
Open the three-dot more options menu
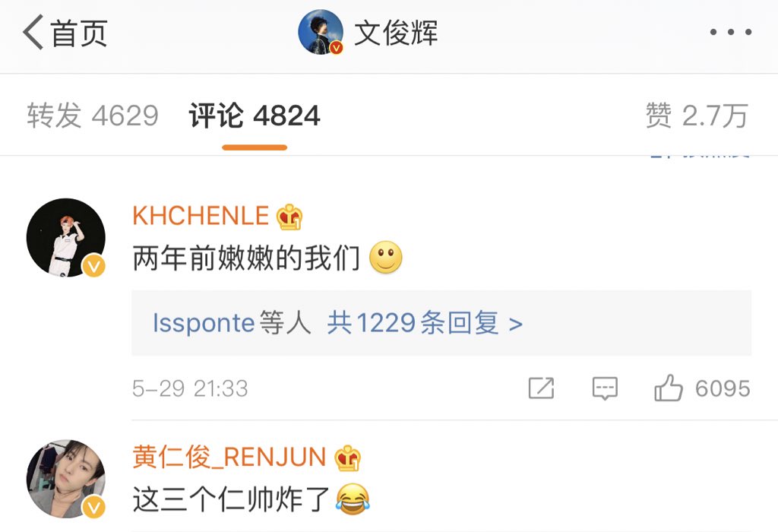tap(731, 32)
